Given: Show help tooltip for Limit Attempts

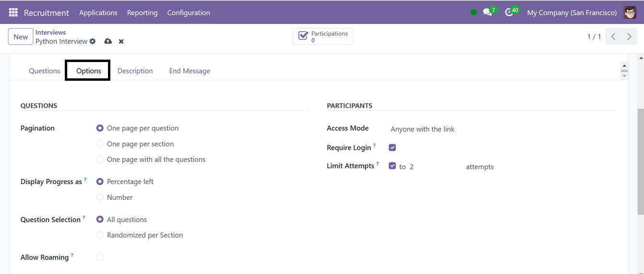Looking at the screenshot, I should (x=377, y=164).
